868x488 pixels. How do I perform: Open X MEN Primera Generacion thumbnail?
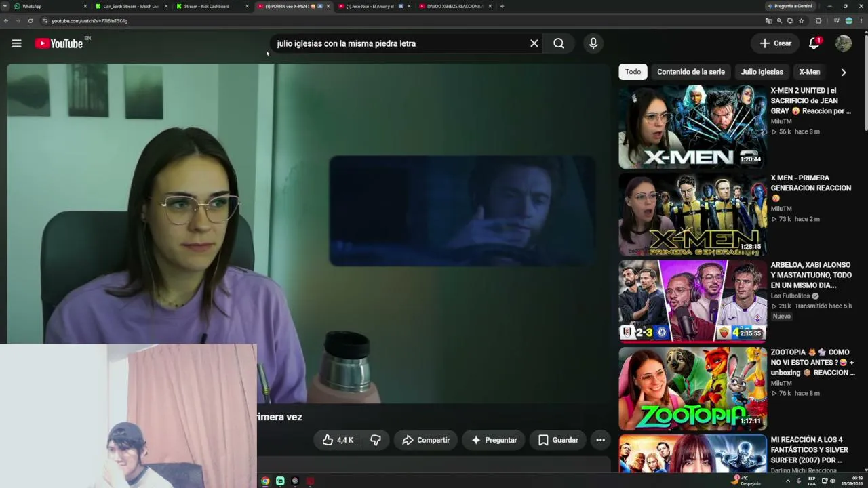tap(692, 214)
